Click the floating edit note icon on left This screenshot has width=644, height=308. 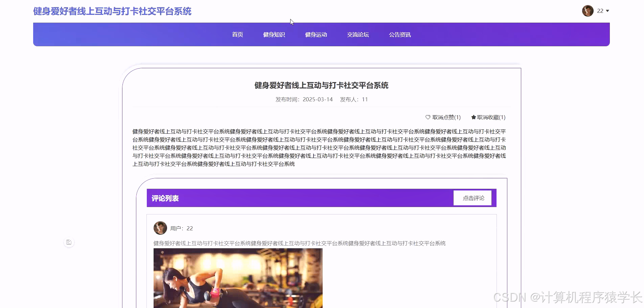[69, 242]
